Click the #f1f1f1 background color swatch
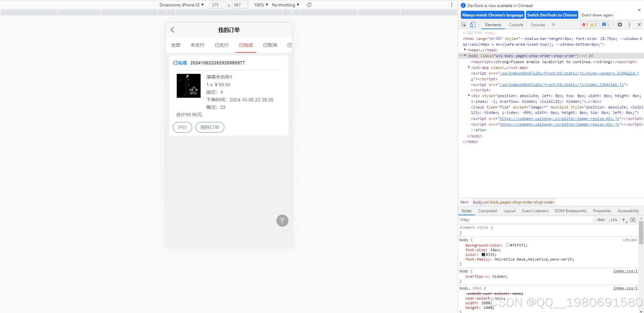Viewport: 644px width, 313px height. (x=508, y=245)
